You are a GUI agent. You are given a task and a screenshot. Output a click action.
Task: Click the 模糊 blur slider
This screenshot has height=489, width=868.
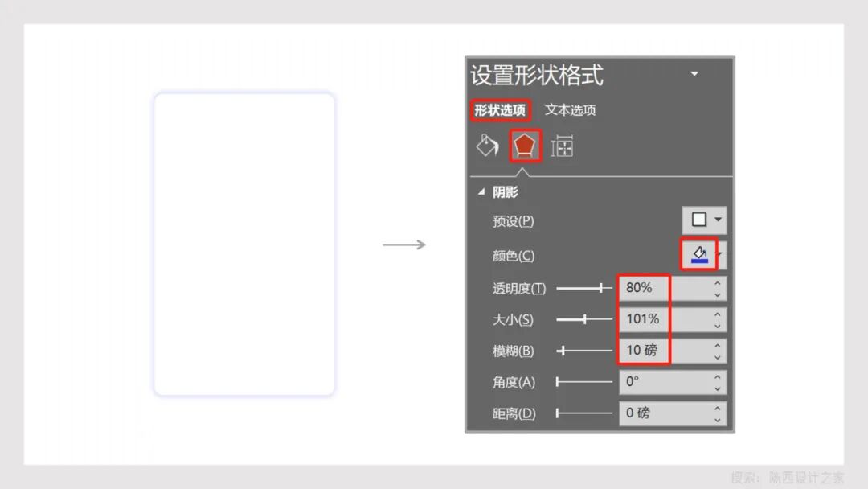[584, 351]
